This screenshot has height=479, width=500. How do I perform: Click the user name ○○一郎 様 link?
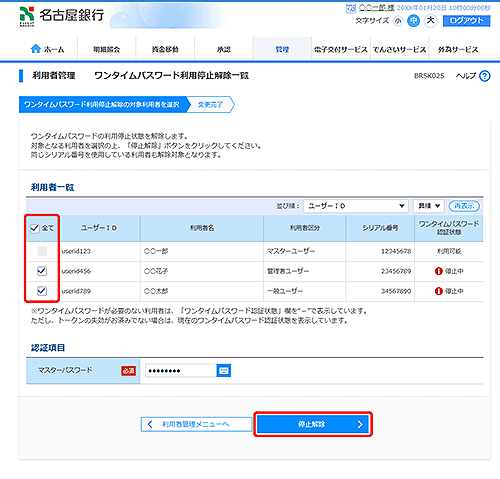point(377,8)
